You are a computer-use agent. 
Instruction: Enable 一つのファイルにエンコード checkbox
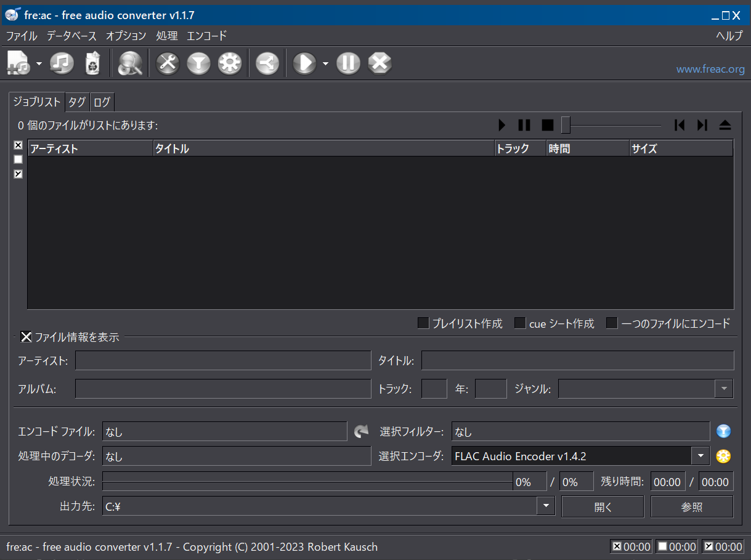pos(612,323)
